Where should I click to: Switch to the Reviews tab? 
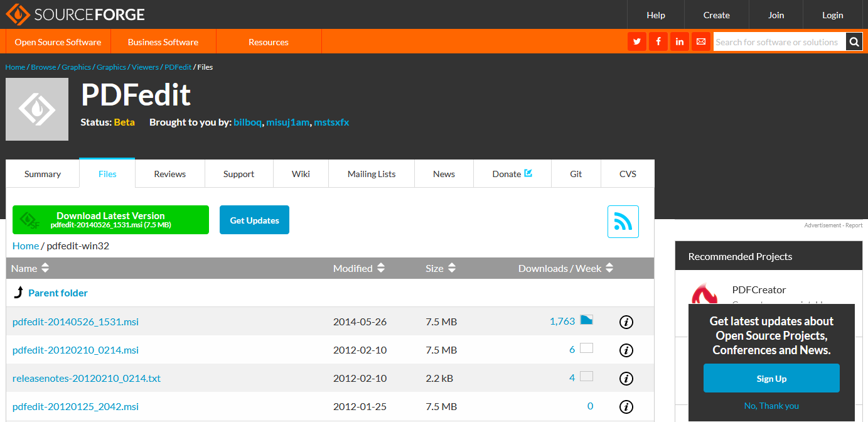click(x=170, y=174)
